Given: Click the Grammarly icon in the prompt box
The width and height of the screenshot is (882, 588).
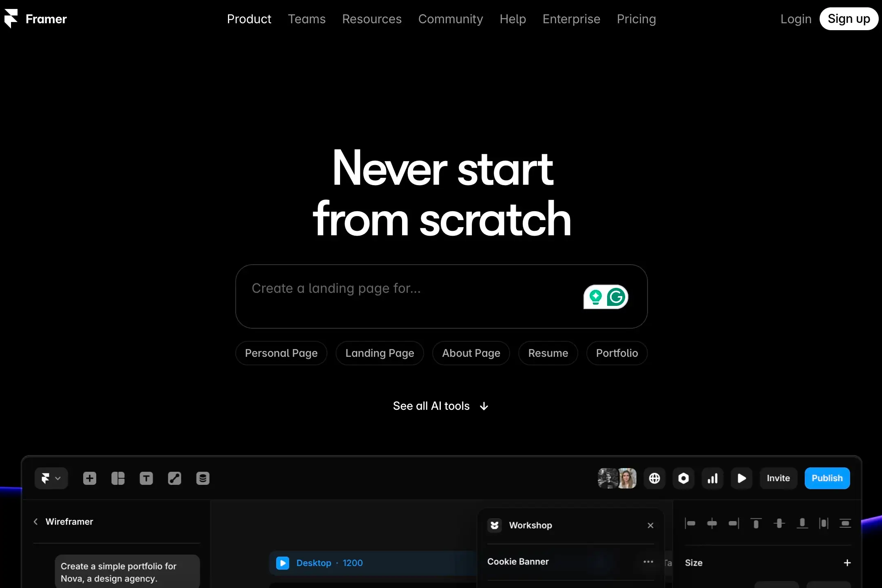Looking at the screenshot, I should (x=616, y=297).
